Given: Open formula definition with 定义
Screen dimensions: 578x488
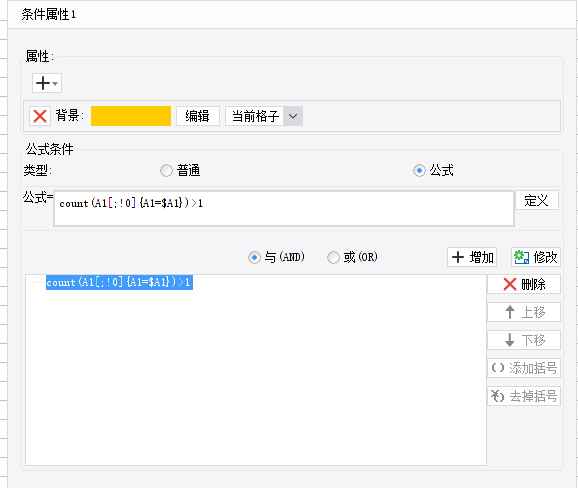Looking at the screenshot, I should click(536, 201).
